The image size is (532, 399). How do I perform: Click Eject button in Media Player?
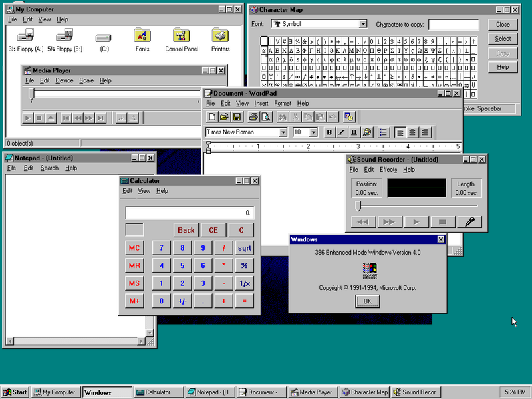pos(51,118)
